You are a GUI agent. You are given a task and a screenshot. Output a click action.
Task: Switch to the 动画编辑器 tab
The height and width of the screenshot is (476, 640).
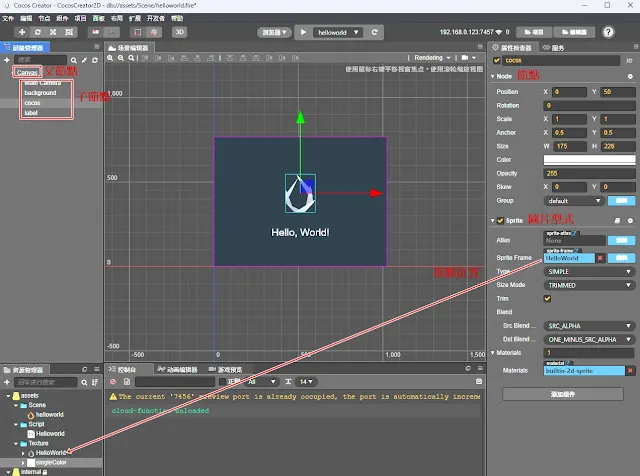(180, 369)
